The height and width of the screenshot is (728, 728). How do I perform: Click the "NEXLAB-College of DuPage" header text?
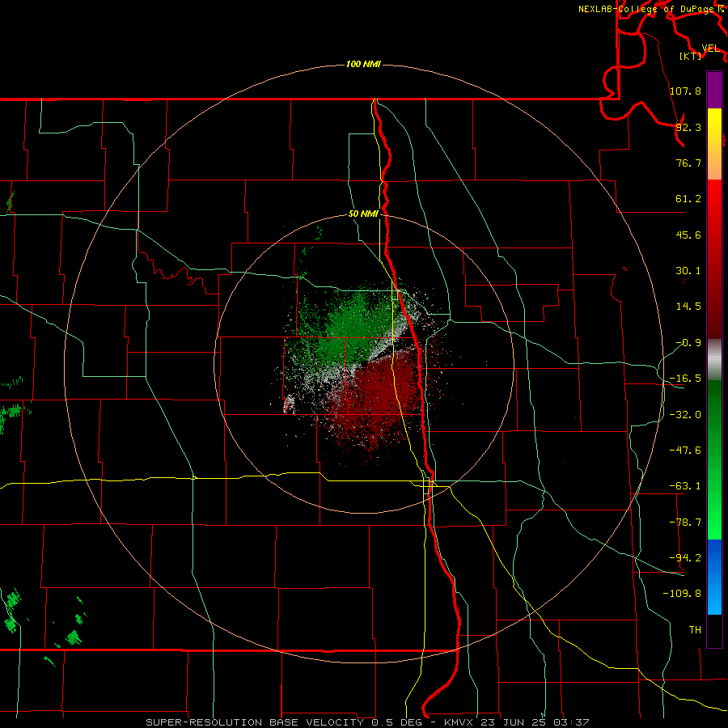(x=647, y=9)
